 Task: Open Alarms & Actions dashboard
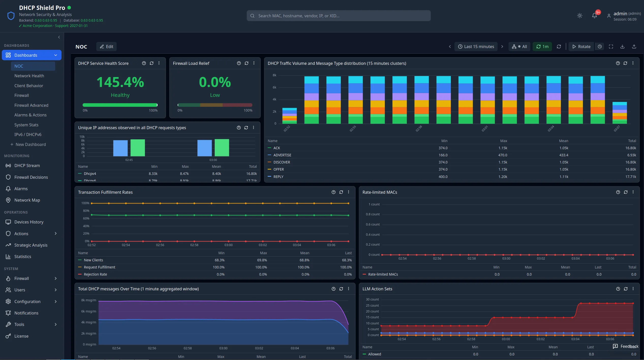click(x=30, y=115)
